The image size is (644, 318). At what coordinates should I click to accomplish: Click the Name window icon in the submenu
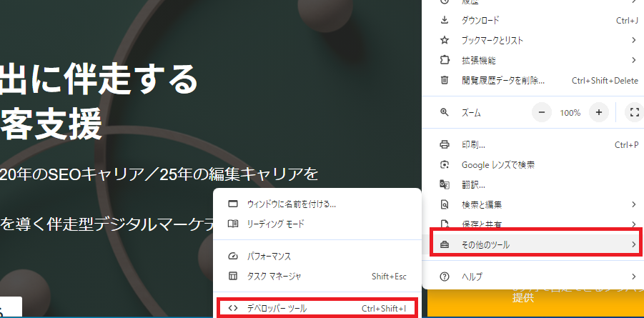click(233, 204)
